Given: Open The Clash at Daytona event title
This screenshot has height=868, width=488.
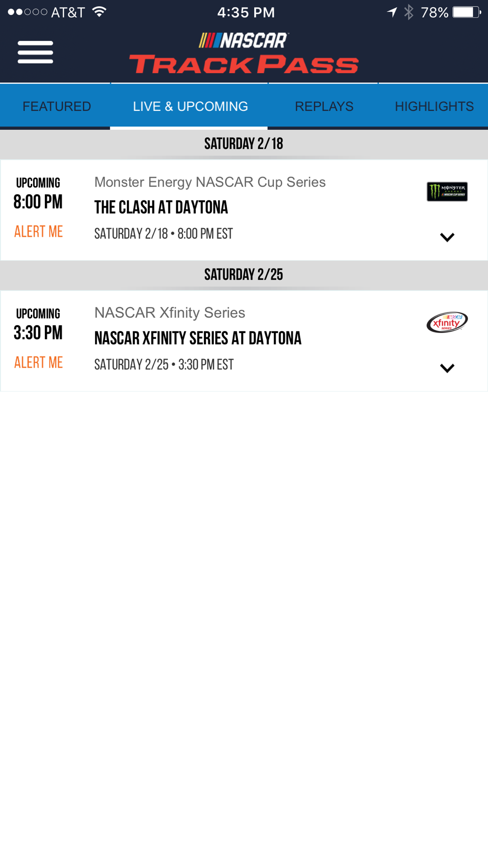Looking at the screenshot, I should [161, 207].
